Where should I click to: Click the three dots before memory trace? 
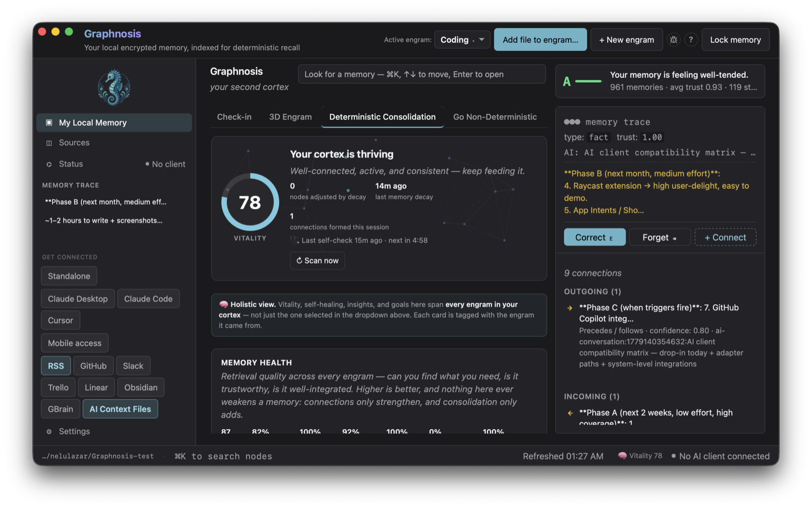[x=572, y=122]
